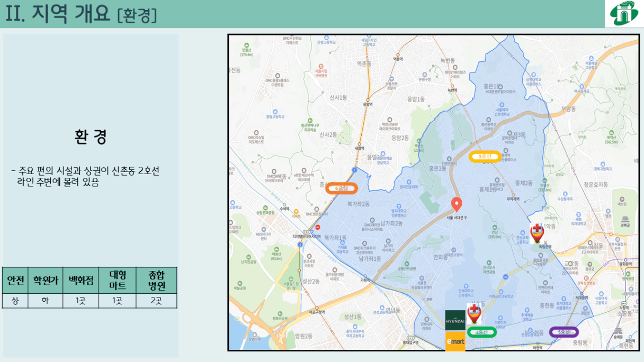Click the 남가좌2동 map label
644x362 pixels.
(391, 223)
